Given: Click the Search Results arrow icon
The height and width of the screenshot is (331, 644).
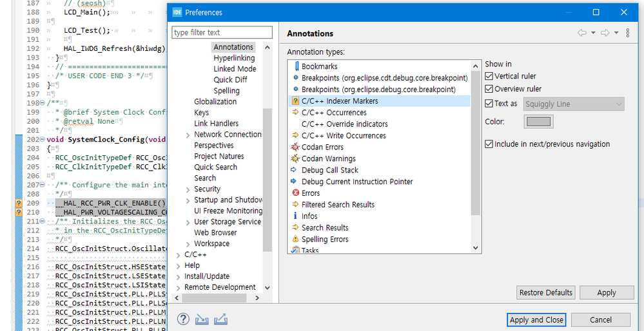Looking at the screenshot, I should pyautogui.click(x=295, y=227).
